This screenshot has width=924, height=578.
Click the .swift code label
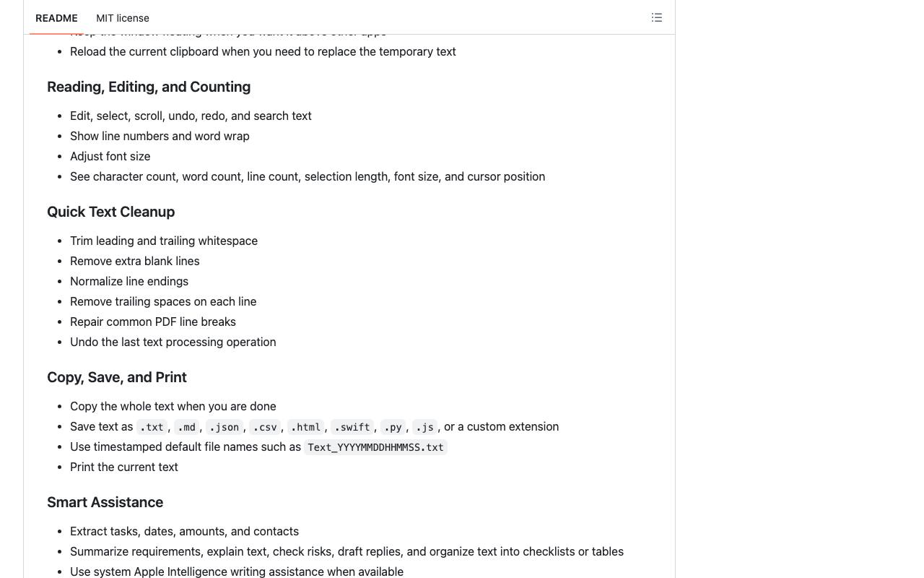[x=352, y=427]
